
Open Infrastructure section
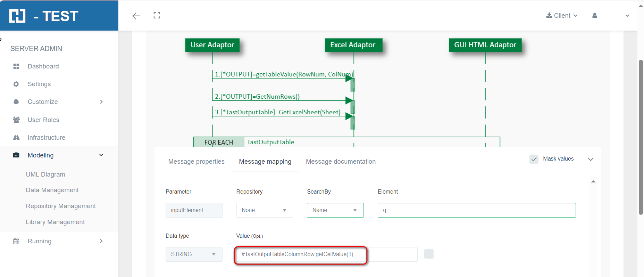click(46, 138)
